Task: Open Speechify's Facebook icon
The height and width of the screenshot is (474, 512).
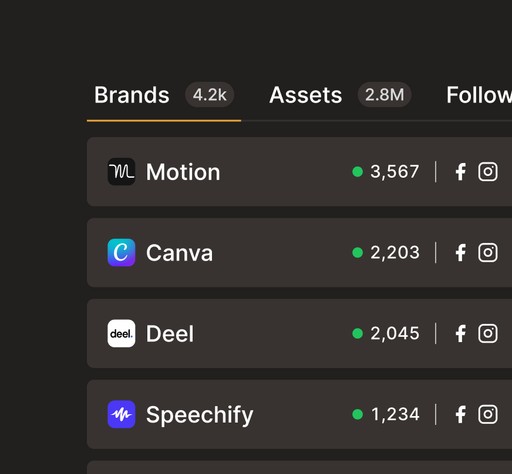Action: pos(461,415)
